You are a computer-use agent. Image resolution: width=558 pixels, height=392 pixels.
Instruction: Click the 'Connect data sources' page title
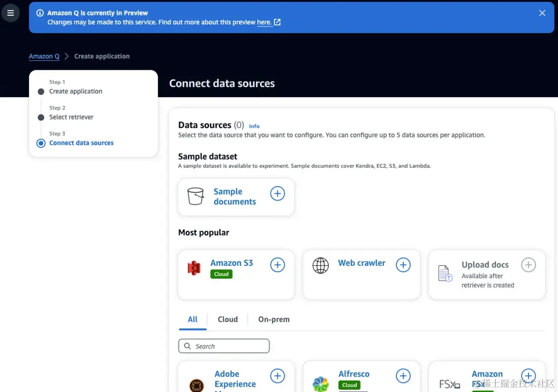coord(222,83)
